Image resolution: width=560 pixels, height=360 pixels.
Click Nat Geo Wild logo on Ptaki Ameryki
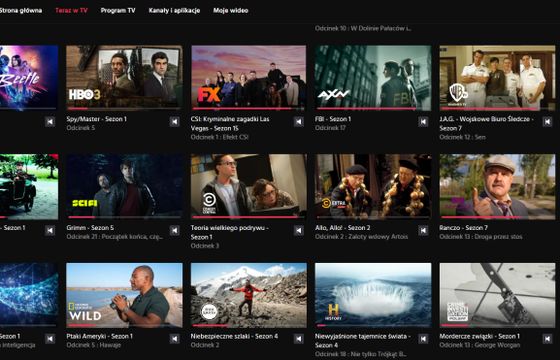85,311
